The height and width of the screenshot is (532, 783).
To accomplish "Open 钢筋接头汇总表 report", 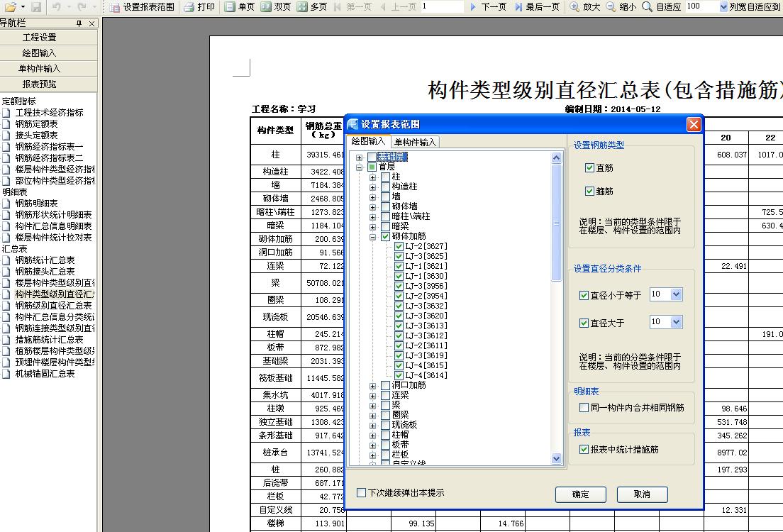I will 45,271.
